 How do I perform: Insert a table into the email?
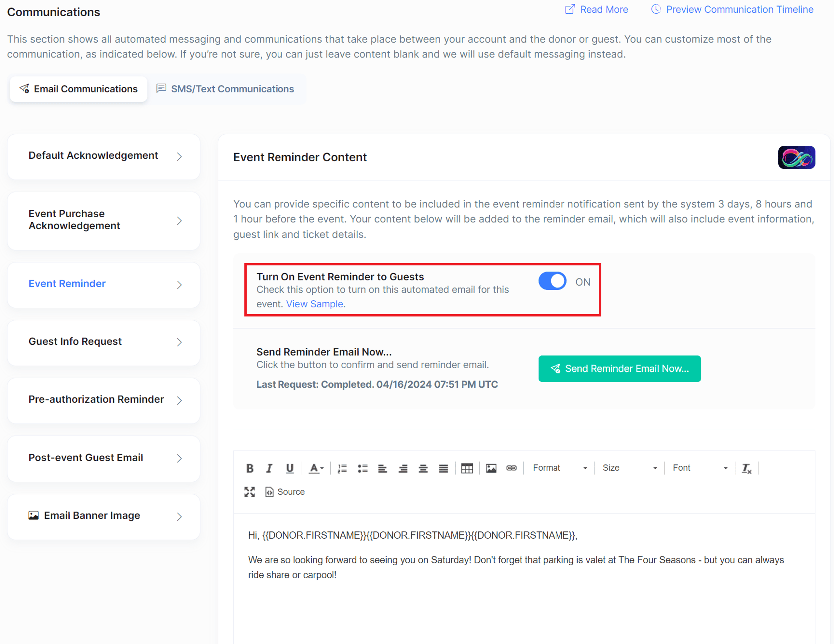tap(467, 468)
